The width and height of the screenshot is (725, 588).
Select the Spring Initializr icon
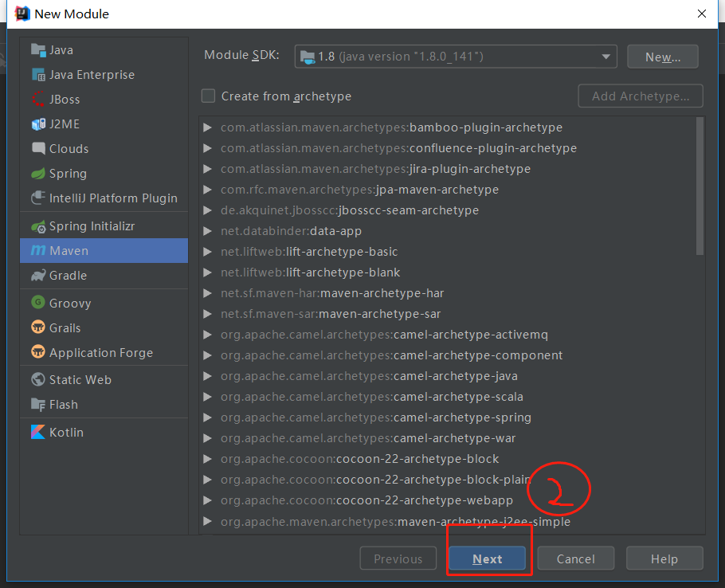[38, 226]
